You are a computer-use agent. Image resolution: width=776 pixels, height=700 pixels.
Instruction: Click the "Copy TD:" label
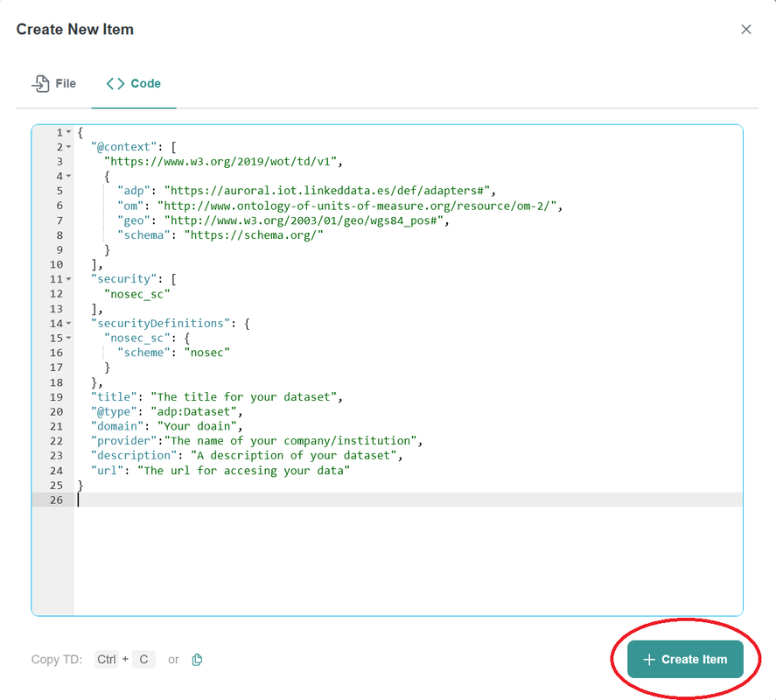pos(57,660)
